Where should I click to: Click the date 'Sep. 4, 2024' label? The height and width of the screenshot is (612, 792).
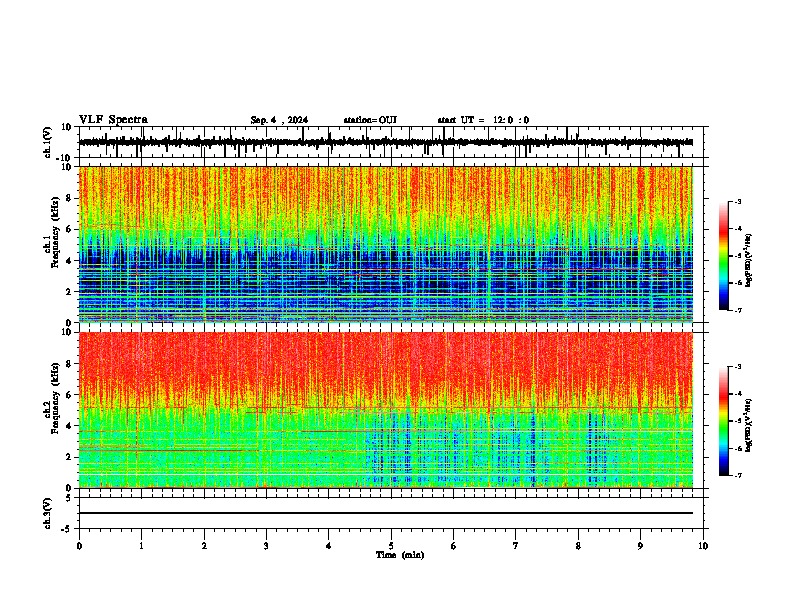click(x=279, y=120)
